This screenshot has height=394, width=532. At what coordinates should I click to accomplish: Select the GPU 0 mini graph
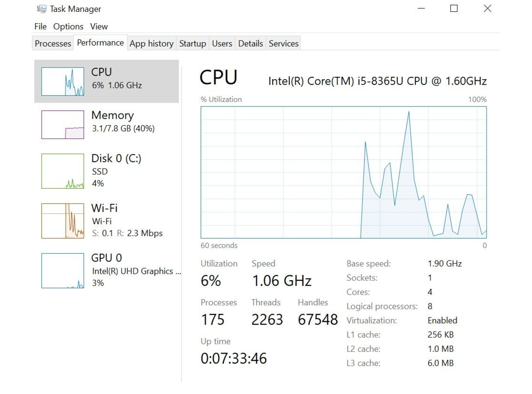[x=63, y=271]
